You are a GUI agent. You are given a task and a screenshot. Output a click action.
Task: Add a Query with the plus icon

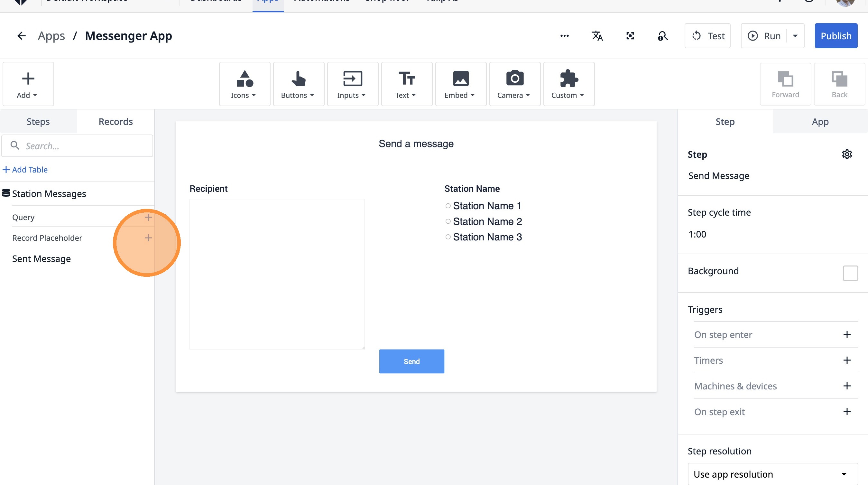(148, 217)
